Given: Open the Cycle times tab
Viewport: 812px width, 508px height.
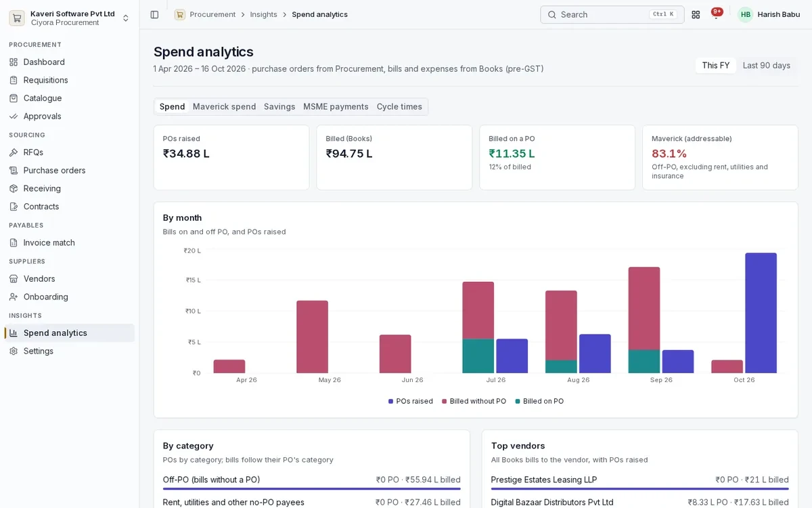Looking at the screenshot, I should click(399, 107).
